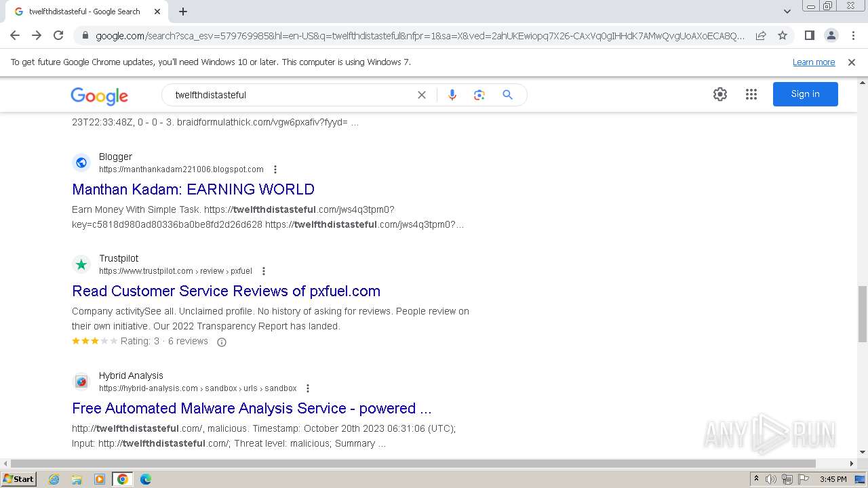This screenshot has height=488, width=868.
Task: Dismiss the Chrome update notification bar
Action: point(852,62)
